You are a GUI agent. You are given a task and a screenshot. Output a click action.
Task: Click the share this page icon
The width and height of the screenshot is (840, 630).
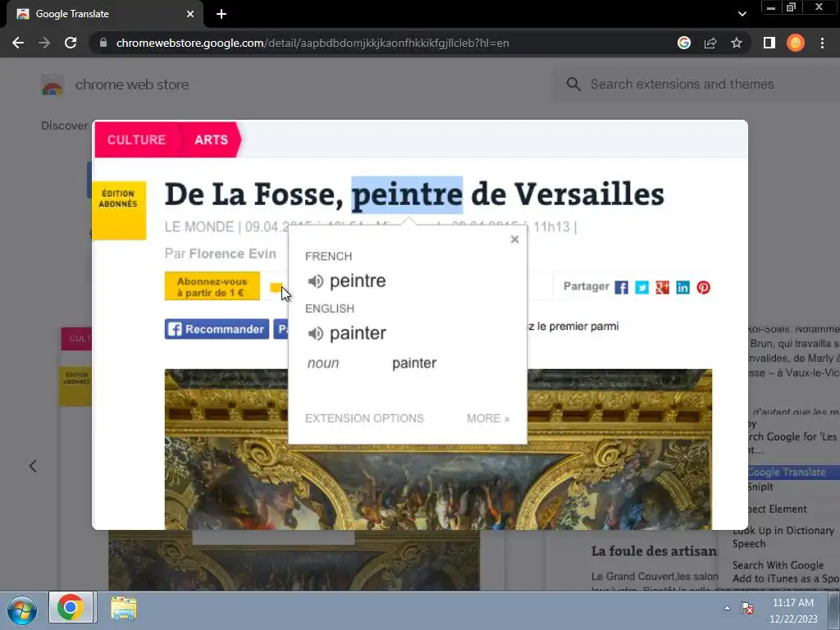(710, 43)
